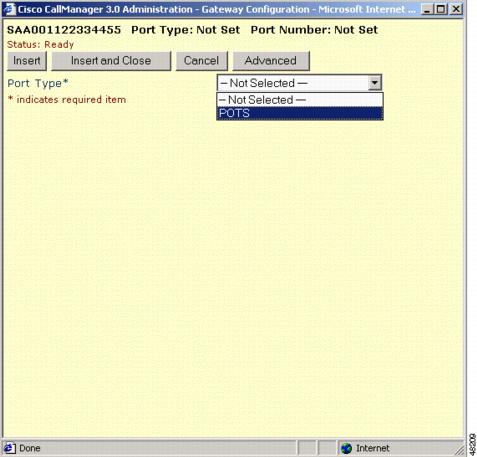Click the Port Number: Not Set heading
The image size is (477, 457).
click(x=314, y=30)
